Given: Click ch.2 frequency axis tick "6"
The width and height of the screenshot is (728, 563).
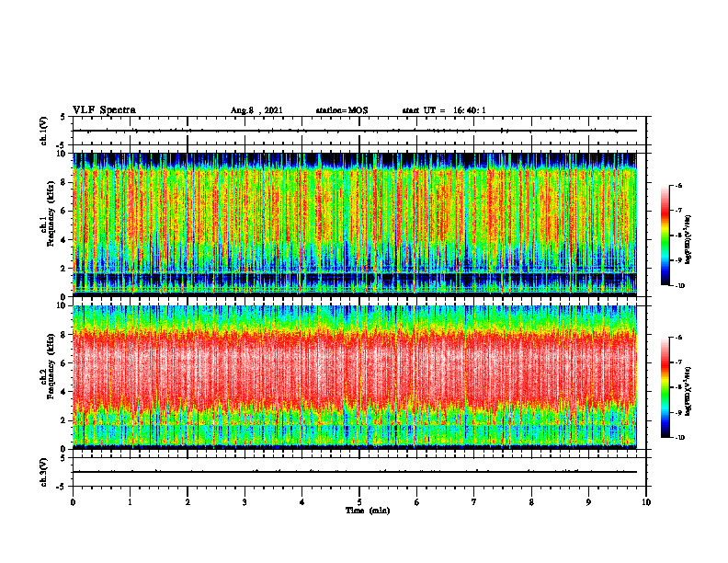Looking at the screenshot, I should [63, 363].
